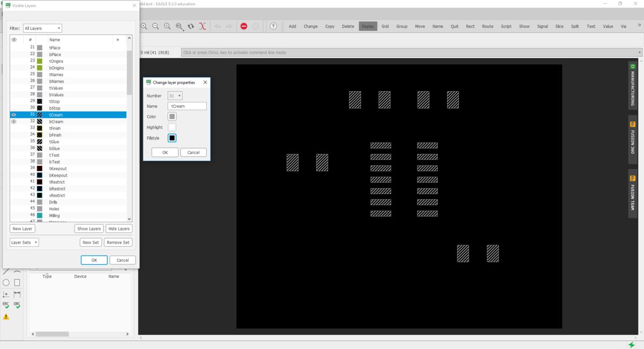Image resolution: width=644 pixels, height=349 pixels.
Task: Run the ERC check icon
Action: pos(6,305)
